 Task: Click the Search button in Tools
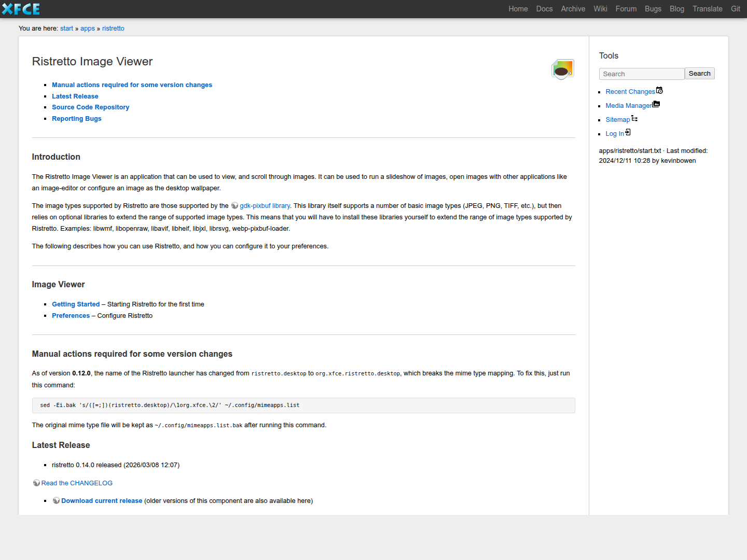pyautogui.click(x=700, y=74)
